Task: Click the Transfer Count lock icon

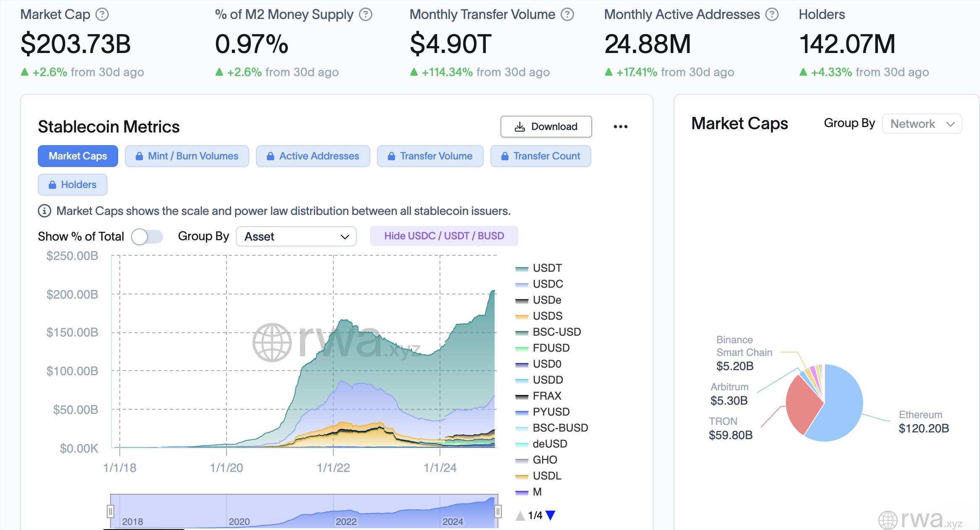Action: pyautogui.click(x=505, y=156)
